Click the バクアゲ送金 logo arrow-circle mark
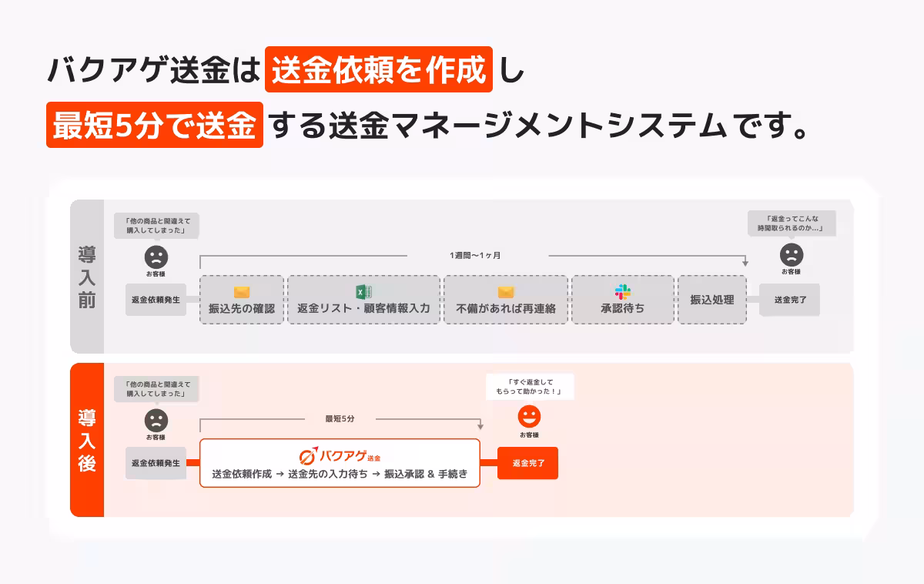Image resolution: width=924 pixels, height=584 pixels. click(x=308, y=455)
